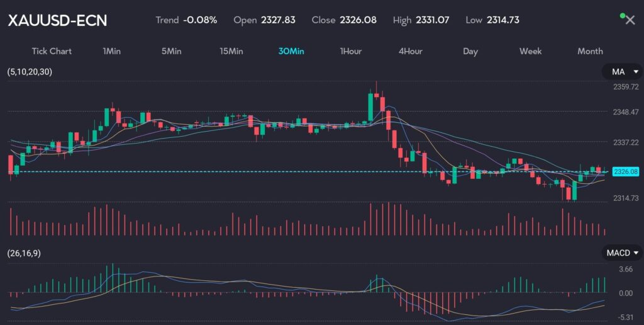Click the green connection status dot
The image size is (644, 325).
click(x=623, y=14)
